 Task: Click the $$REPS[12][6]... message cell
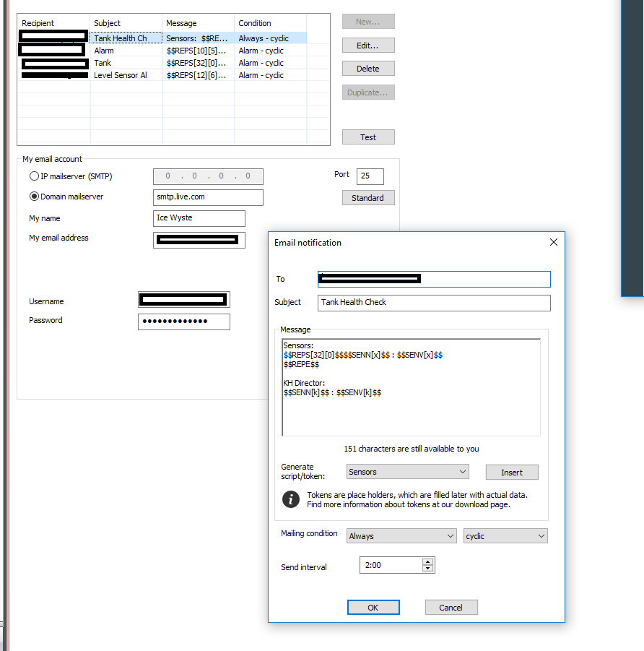coord(199,75)
